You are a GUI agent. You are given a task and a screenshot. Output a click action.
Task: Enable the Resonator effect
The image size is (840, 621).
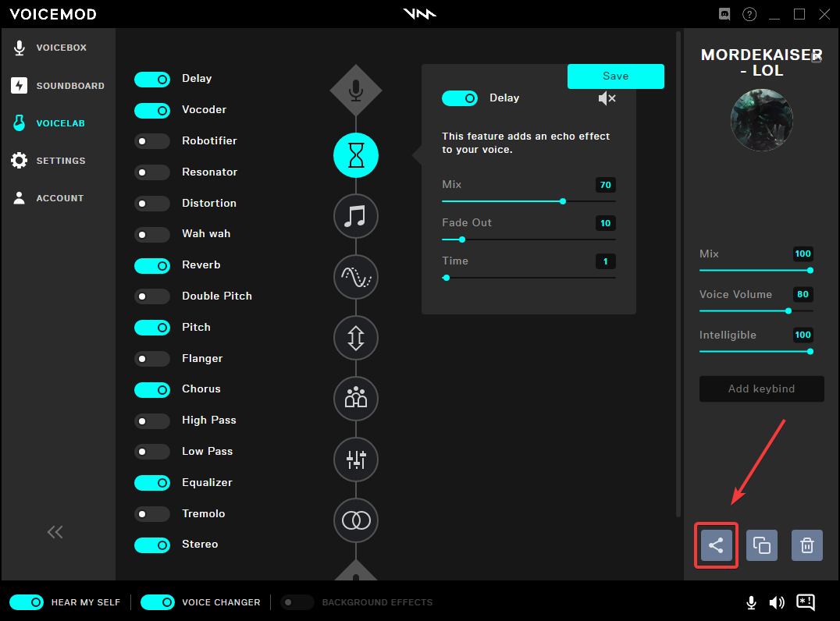152,172
